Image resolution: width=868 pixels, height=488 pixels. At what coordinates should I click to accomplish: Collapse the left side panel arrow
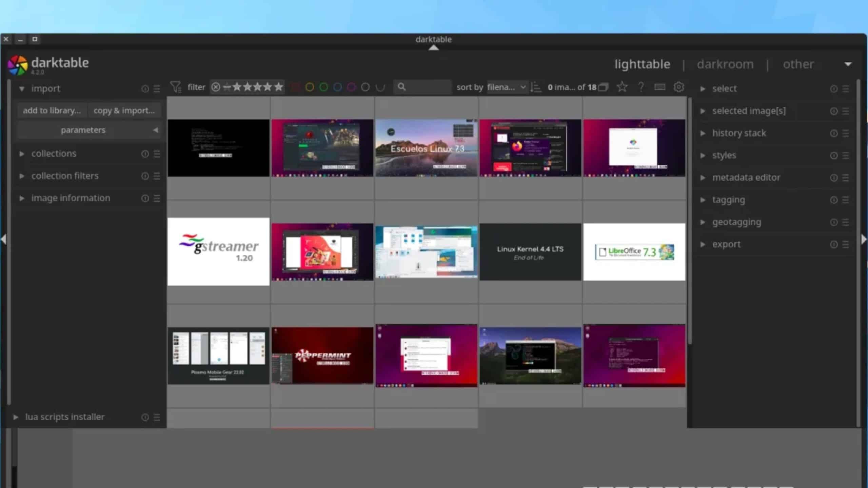(x=3, y=239)
